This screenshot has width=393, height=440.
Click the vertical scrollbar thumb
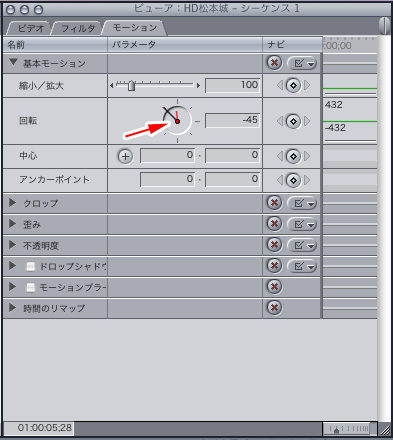click(x=384, y=25)
